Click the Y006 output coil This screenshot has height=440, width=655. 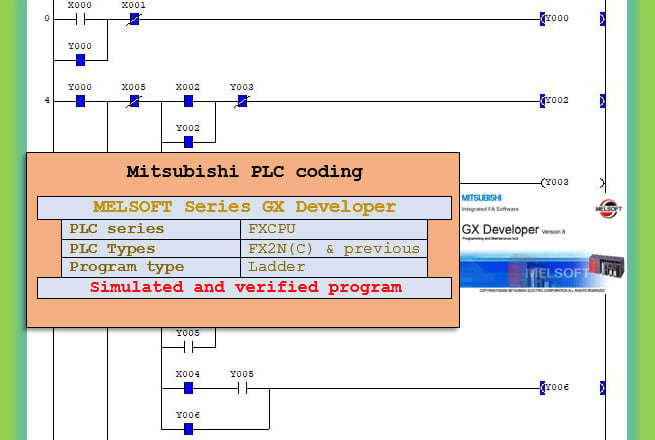(572, 388)
